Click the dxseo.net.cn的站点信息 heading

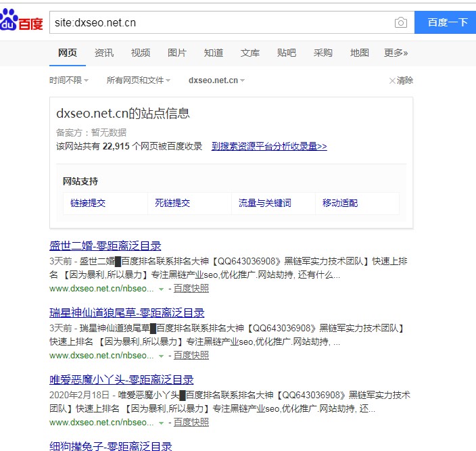(123, 114)
